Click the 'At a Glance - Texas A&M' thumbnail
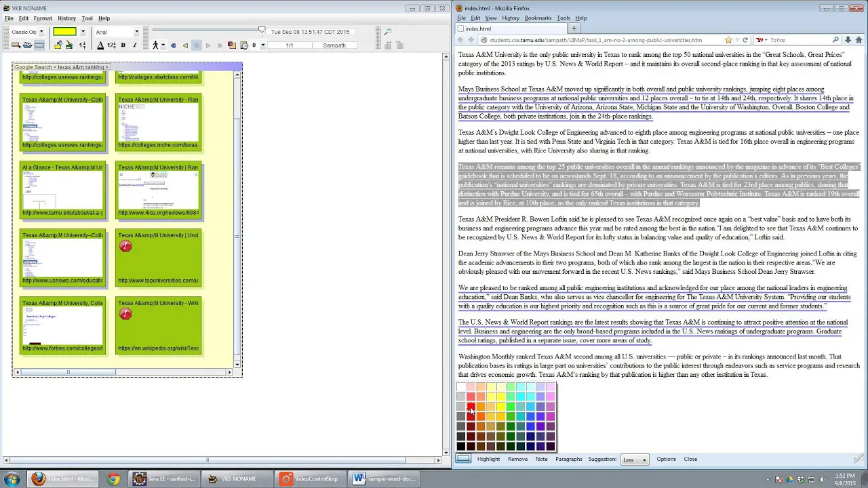868x488 pixels. [62, 190]
